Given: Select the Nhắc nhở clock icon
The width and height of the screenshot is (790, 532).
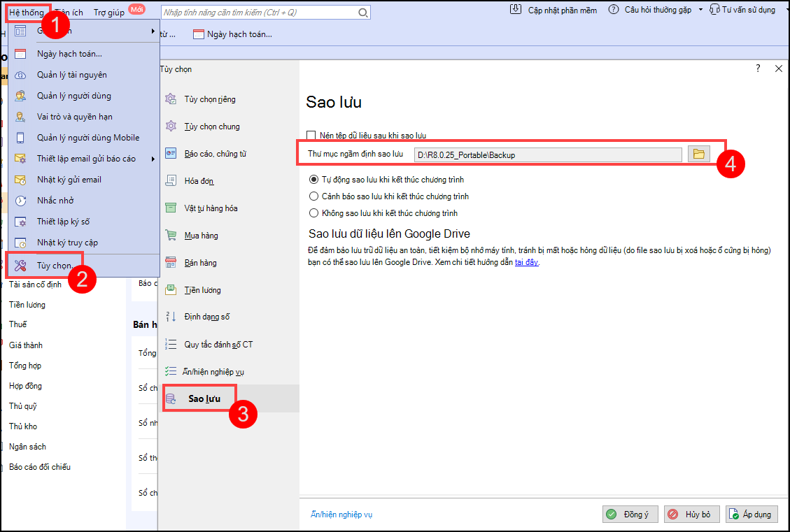Looking at the screenshot, I should point(21,201).
